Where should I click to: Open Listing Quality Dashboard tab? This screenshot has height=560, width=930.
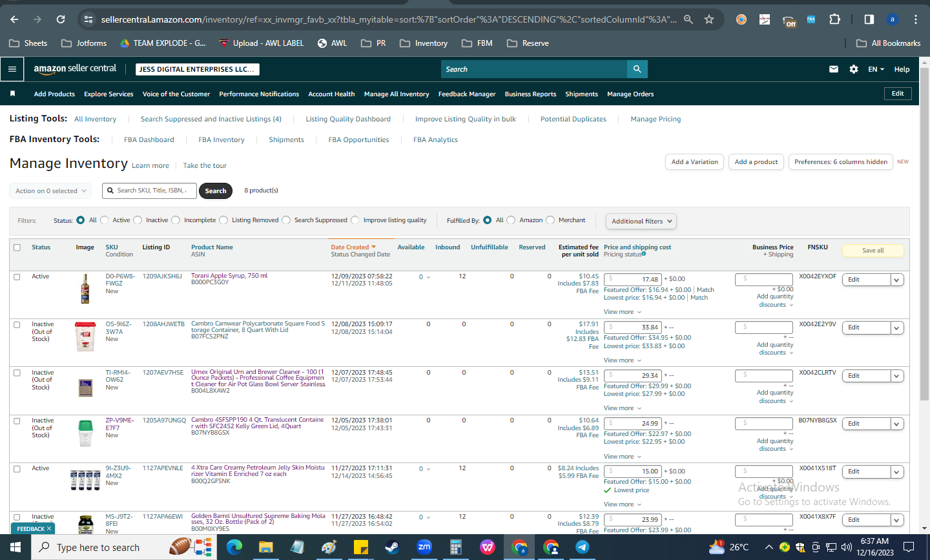point(348,119)
